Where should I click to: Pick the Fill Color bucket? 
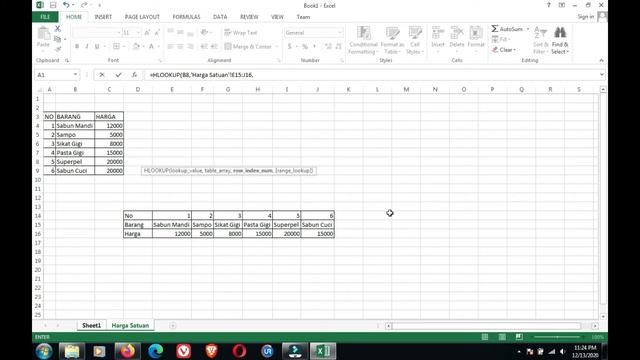[x=136, y=47]
